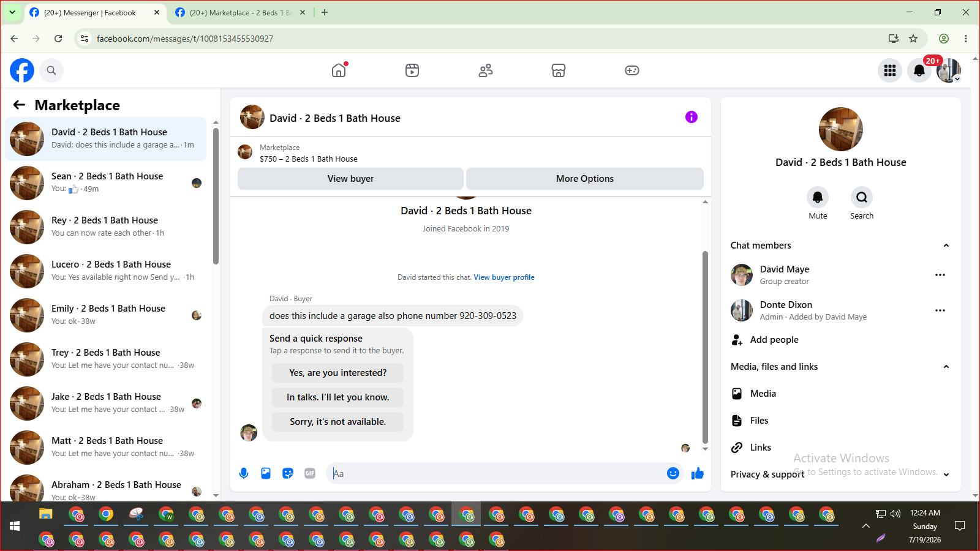Open the Lucero 2 Beds 1 Bath House chat
Screen dimensions: 980x551
pyautogui.click(x=106, y=271)
